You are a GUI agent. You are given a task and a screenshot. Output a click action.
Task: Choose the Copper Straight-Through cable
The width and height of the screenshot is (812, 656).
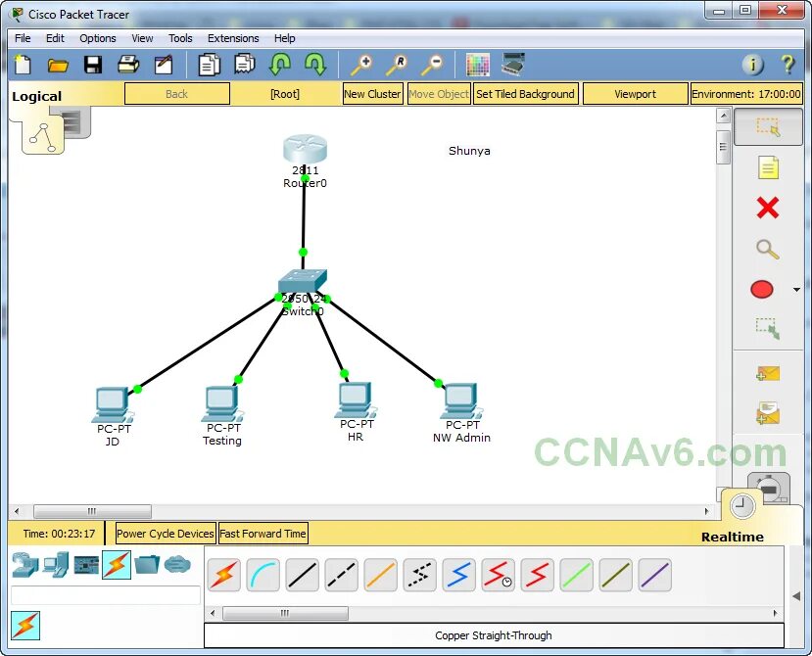pyautogui.click(x=303, y=576)
